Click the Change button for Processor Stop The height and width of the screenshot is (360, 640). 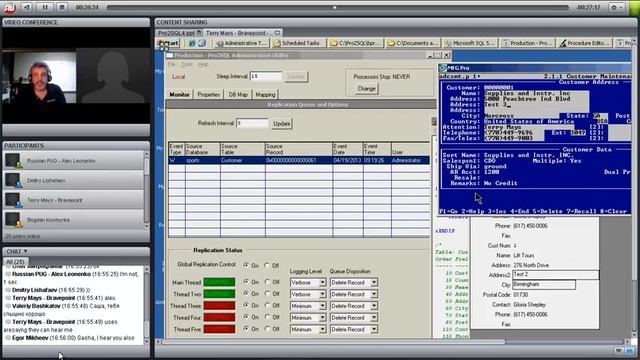click(x=367, y=89)
